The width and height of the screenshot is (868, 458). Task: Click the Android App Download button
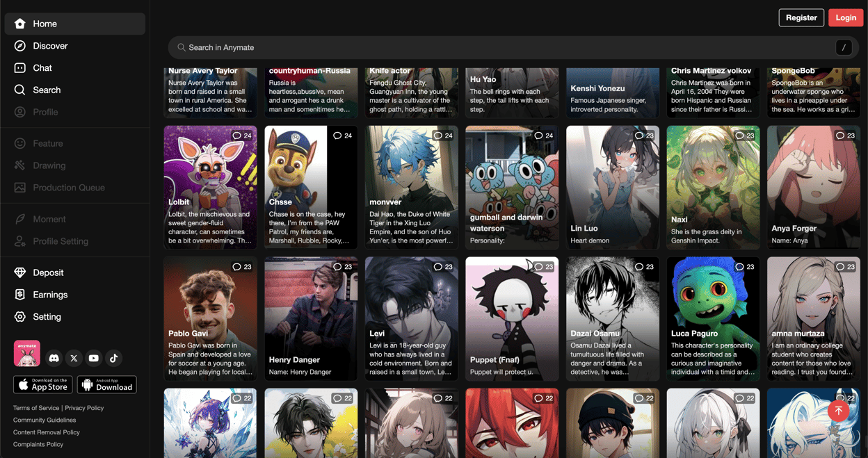106,385
